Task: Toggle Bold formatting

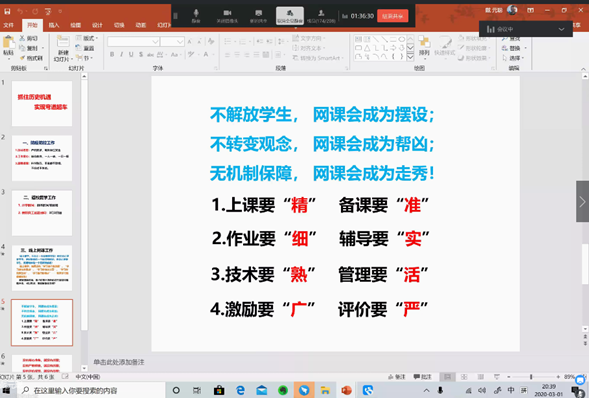Action: [112, 54]
